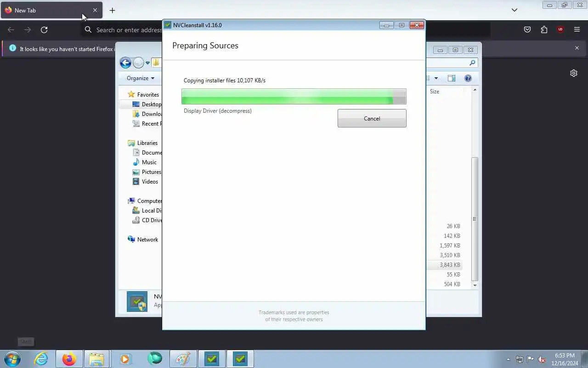This screenshot has width=588, height=368.
Task: Cancel the NVCleanstall source preparation
Action: [x=372, y=118]
